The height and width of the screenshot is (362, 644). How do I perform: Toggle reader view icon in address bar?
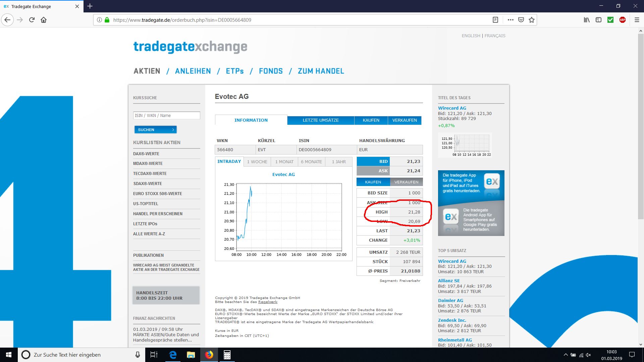(x=495, y=20)
